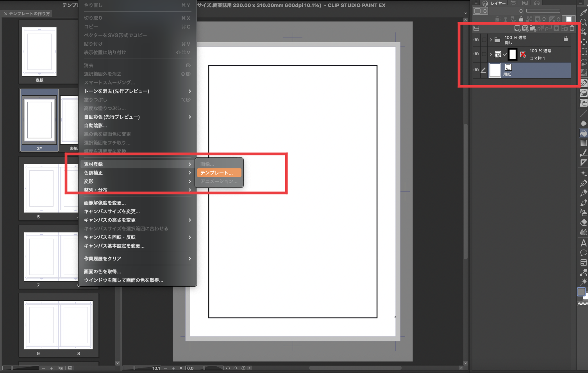Click the new layer folder icon
Image resolution: width=588 pixels, height=373 pixels.
(533, 28)
